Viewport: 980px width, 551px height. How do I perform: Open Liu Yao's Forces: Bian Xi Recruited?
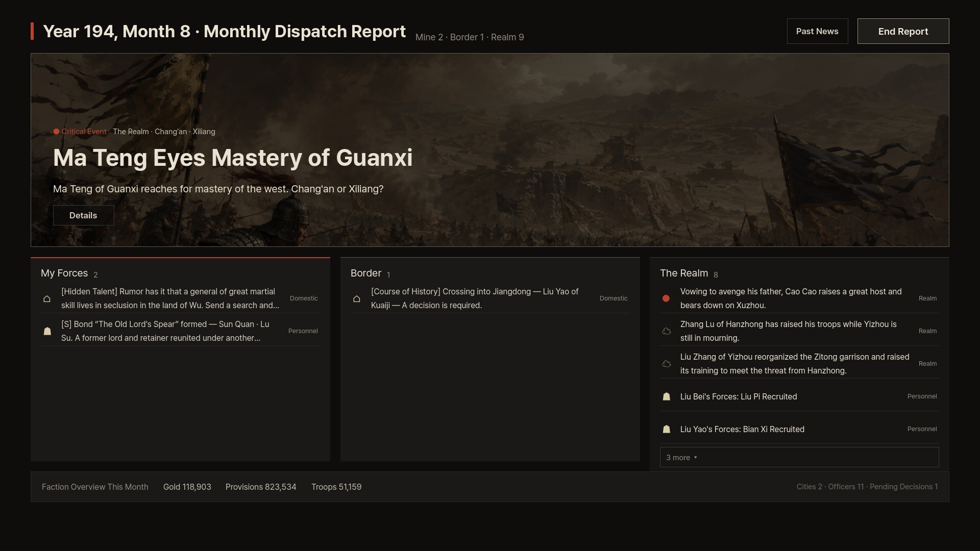[799, 429]
